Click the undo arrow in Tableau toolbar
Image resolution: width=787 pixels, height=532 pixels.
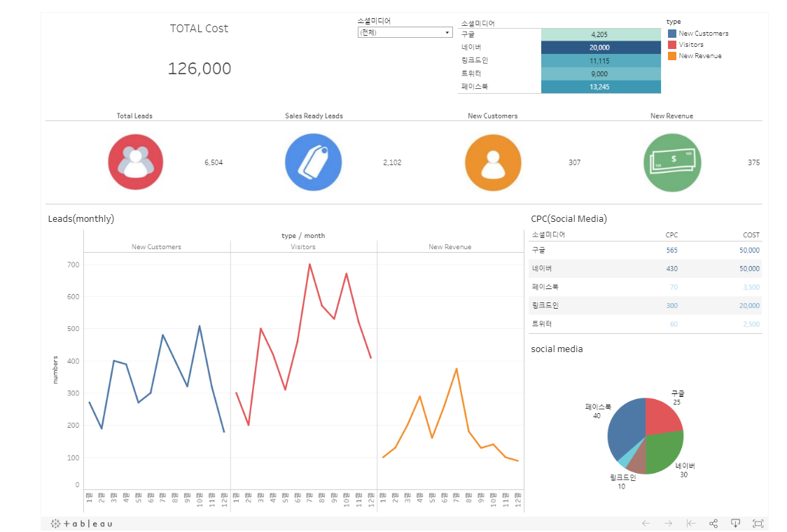click(646, 524)
